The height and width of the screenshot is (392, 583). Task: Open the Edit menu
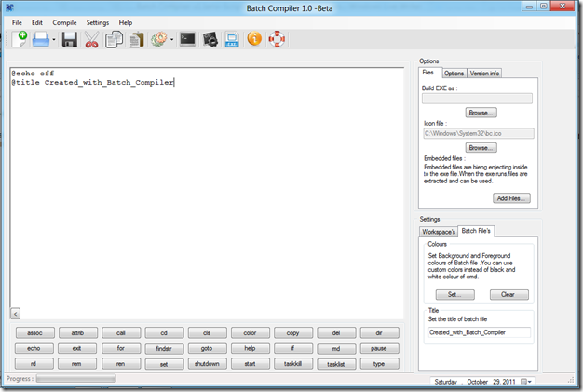coord(37,22)
